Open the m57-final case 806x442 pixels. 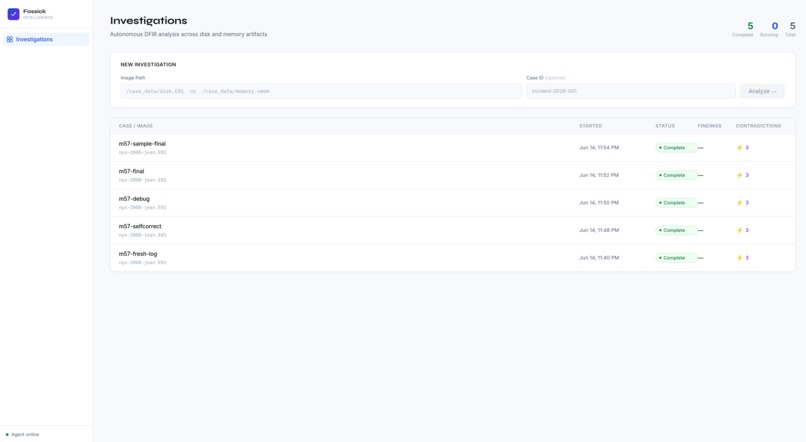tap(452, 175)
